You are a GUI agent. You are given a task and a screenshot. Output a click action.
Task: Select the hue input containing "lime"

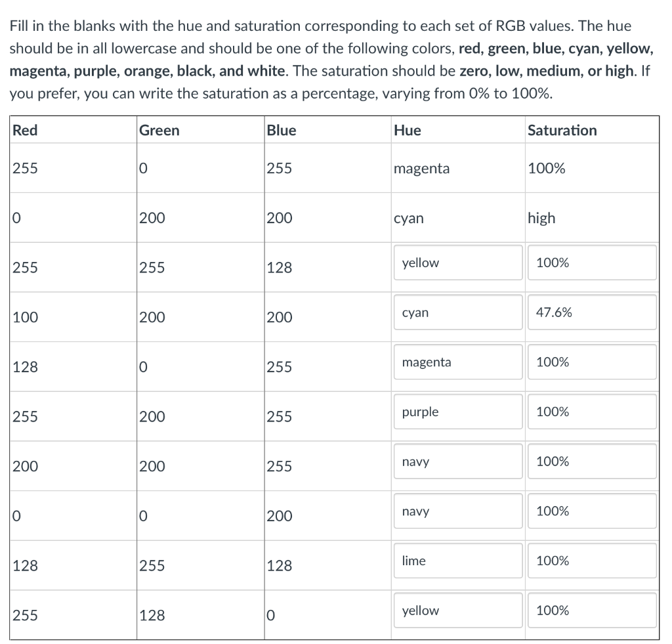[x=457, y=561]
